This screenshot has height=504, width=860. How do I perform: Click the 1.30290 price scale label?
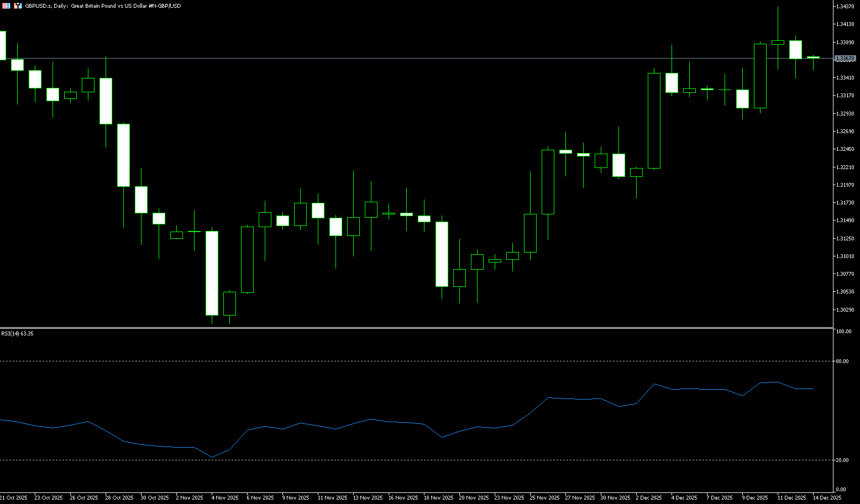846,309
